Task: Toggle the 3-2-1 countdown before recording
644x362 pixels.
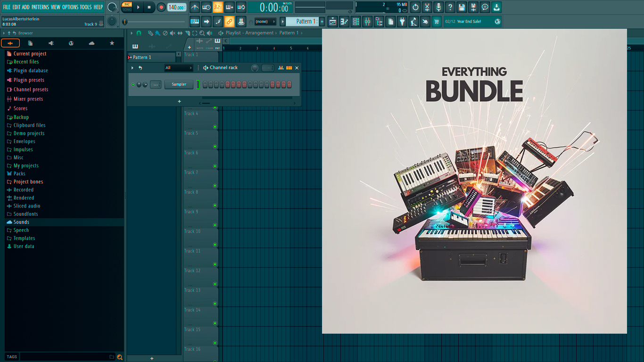Action: [x=218, y=7]
